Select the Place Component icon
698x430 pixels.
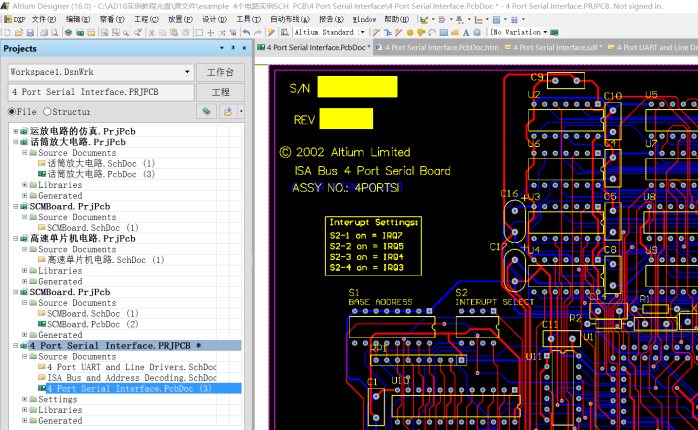pos(477,32)
